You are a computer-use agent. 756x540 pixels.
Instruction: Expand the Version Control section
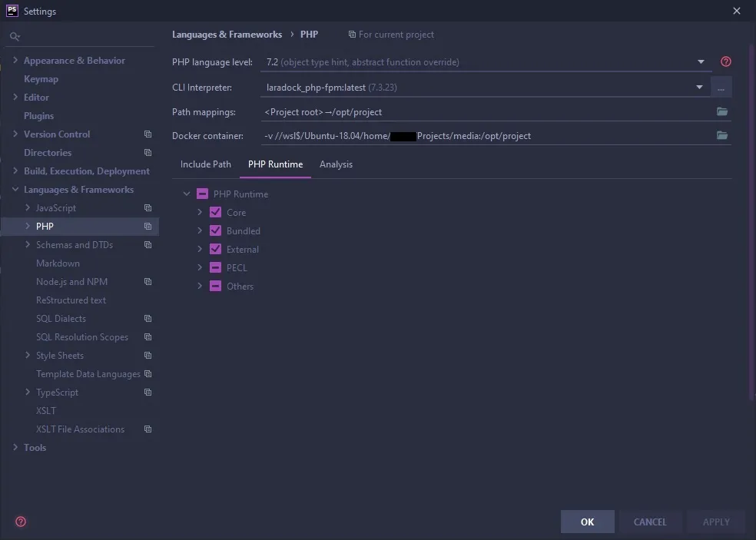tap(15, 134)
